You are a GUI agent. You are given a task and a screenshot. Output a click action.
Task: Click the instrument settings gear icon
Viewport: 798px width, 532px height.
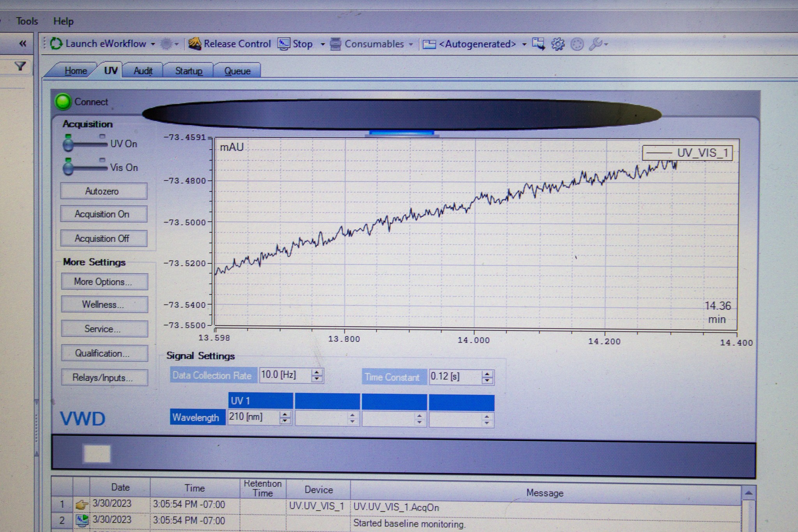557,44
